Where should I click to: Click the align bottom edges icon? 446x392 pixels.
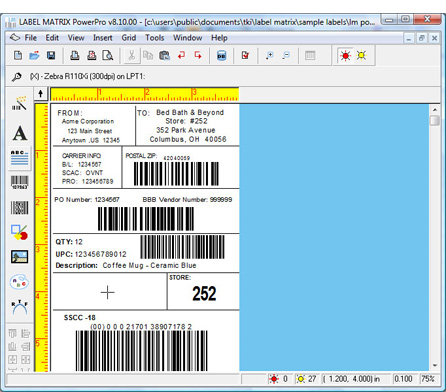[x=12, y=347]
